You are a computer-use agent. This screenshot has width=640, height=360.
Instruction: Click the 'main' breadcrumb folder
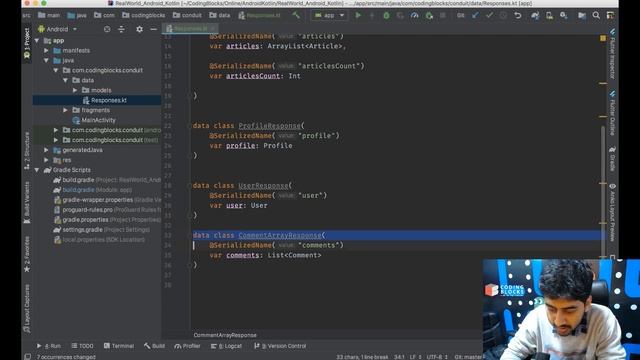[x=49, y=16]
